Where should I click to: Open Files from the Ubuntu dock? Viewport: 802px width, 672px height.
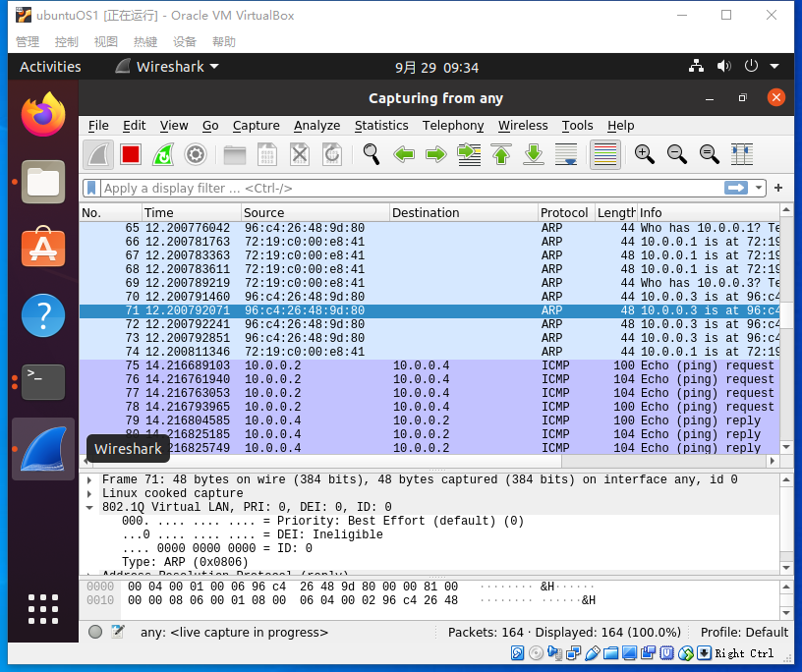click(x=43, y=182)
